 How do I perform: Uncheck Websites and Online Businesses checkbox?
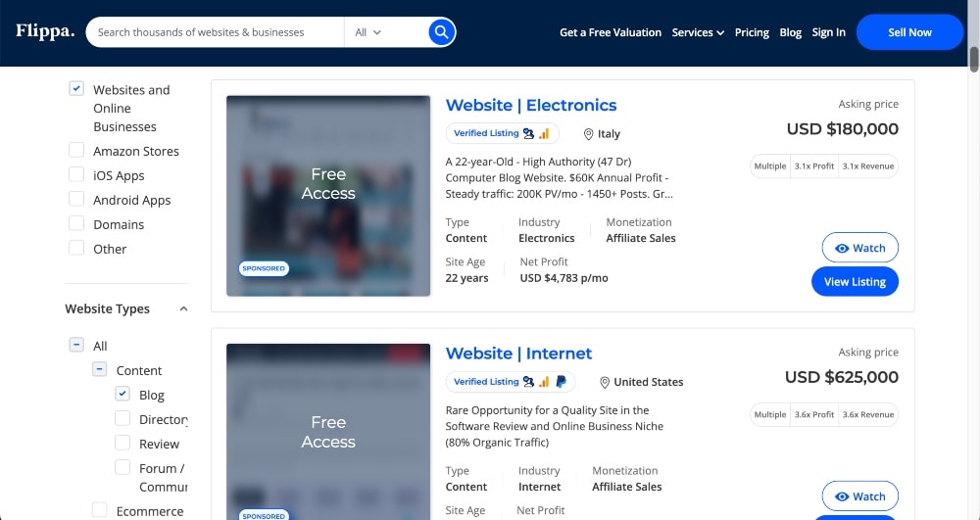click(76, 89)
